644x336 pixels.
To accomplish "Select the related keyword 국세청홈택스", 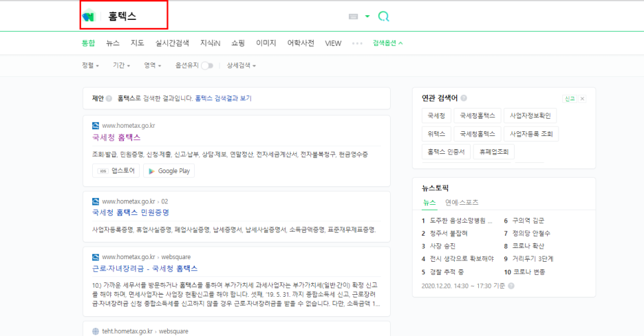I will tap(477, 115).
